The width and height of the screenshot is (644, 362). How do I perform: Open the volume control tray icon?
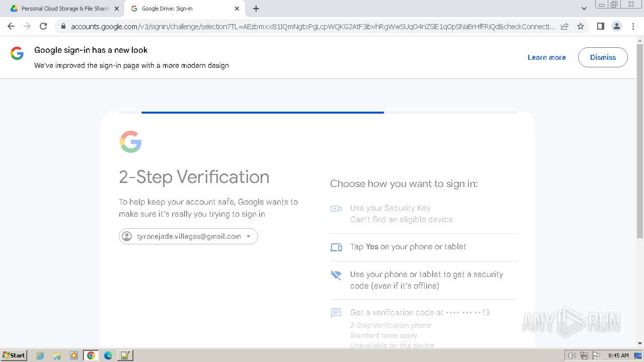572,355
